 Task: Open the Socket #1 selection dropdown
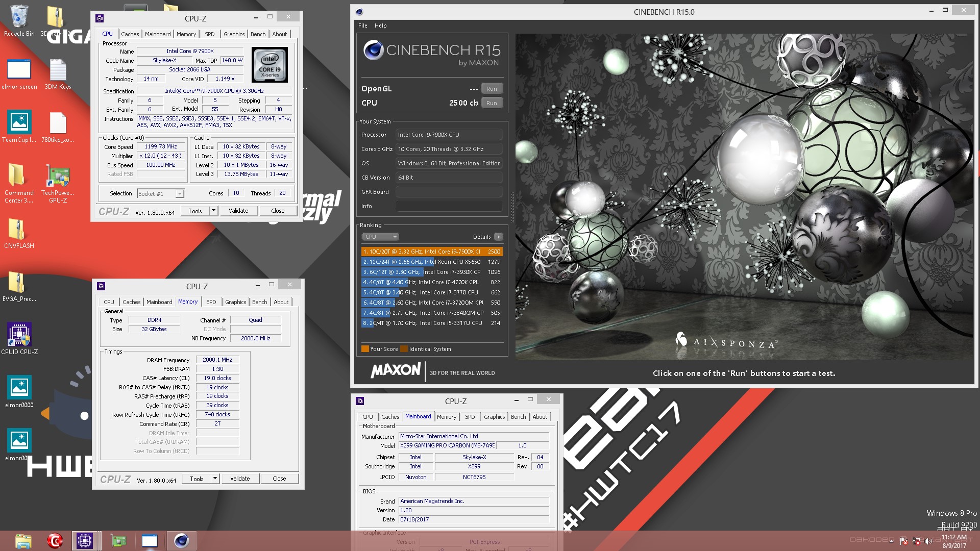(160, 194)
